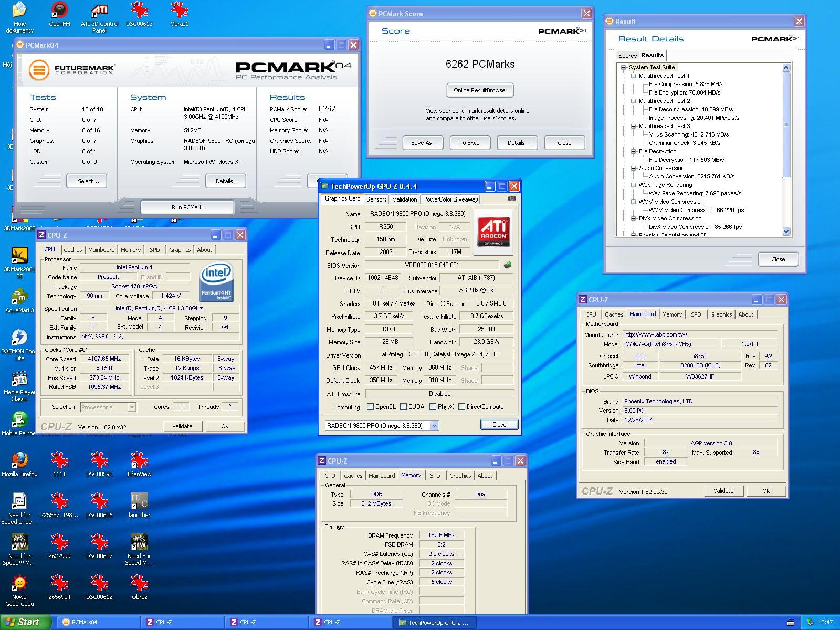Open DSC00607 desktop image icon
Viewport: 840px width, 630px height.
[x=99, y=547]
